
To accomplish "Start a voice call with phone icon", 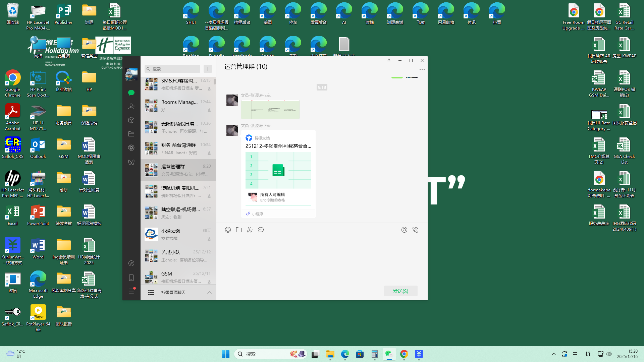I will (415, 230).
